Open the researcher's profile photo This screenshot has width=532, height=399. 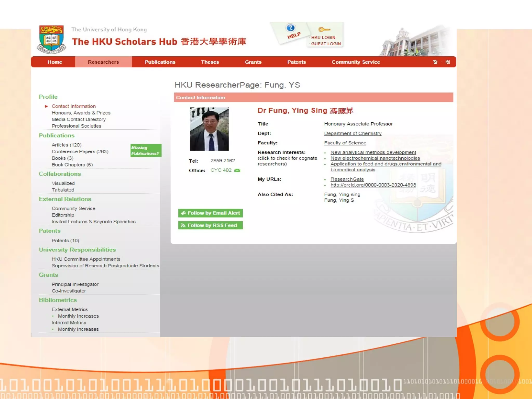(x=209, y=129)
